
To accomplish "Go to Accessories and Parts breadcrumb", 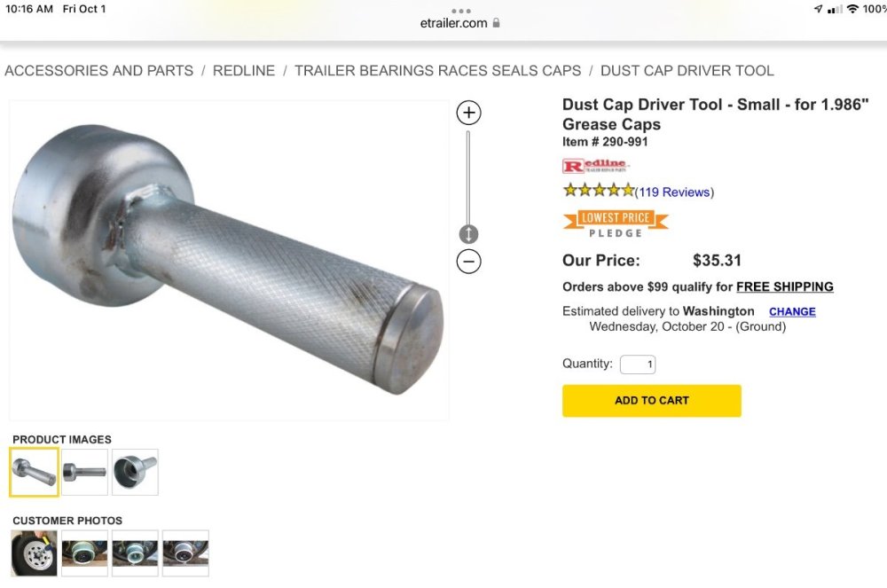I will click(99, 71).
